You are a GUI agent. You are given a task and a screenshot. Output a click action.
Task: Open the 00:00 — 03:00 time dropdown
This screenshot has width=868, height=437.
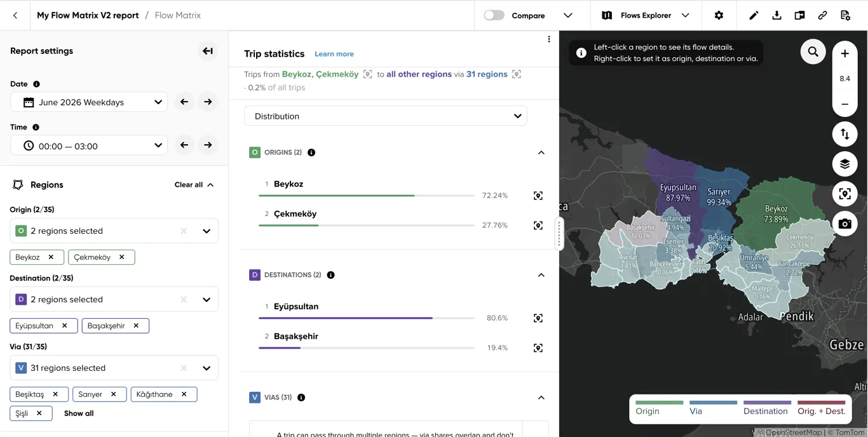pos(89,145)
